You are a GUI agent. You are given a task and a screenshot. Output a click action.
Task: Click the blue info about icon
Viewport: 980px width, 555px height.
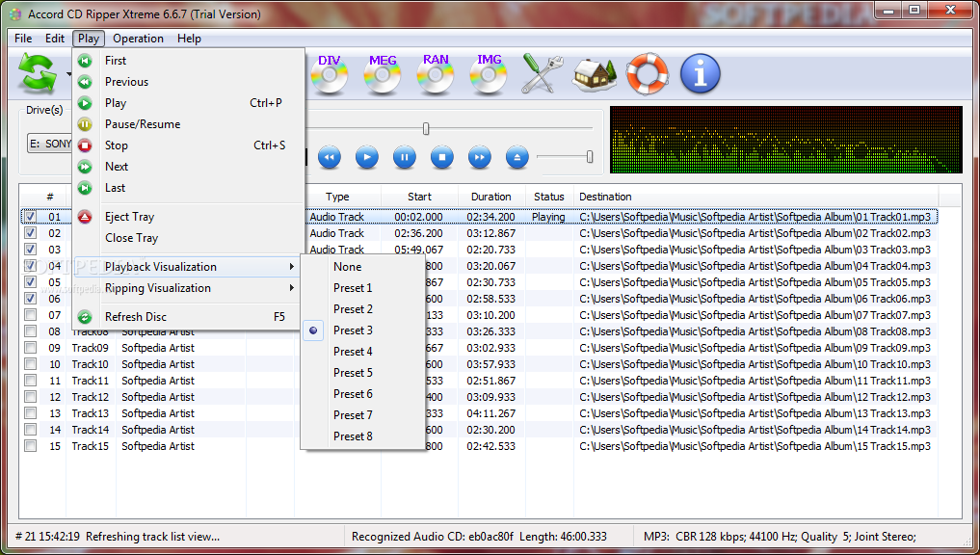700,74
